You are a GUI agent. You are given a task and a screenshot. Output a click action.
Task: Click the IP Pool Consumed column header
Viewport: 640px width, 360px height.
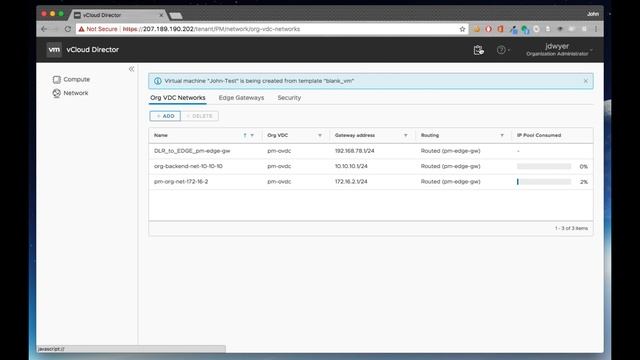(539, 135)
